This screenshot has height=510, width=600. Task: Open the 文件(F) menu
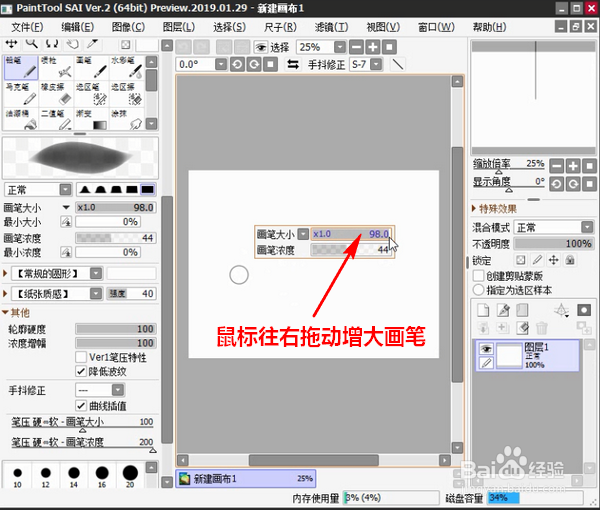pyautogui.click(x=27, y=27)
